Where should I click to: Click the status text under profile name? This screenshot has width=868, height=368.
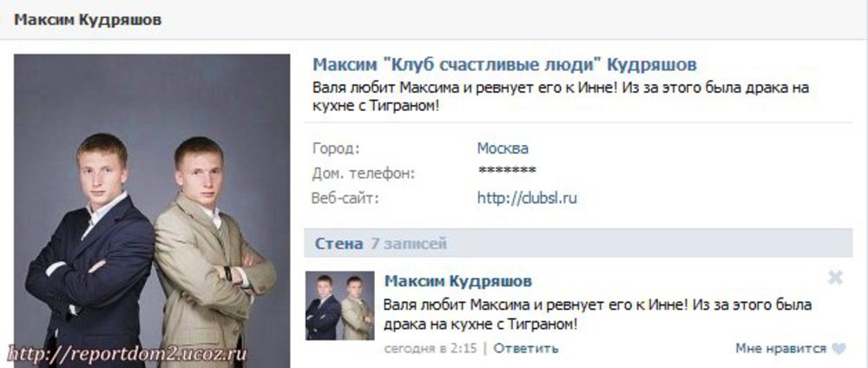(x=561, y=96)
